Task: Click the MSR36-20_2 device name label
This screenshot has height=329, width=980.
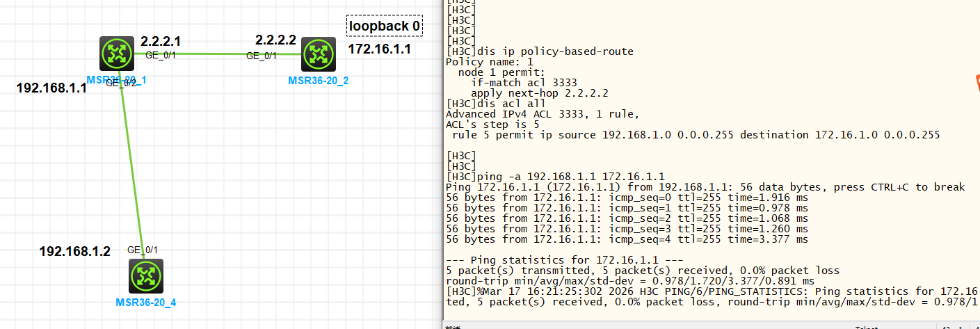Action: pos(319,81)
